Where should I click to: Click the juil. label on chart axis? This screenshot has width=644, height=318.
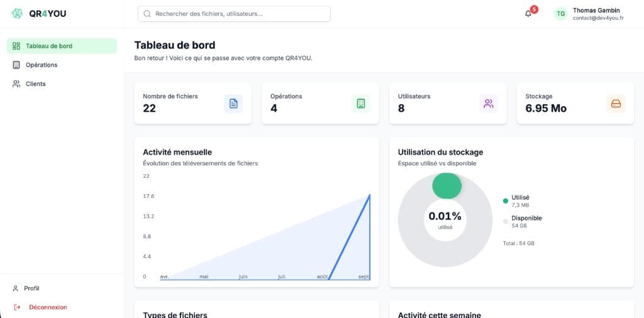(x=282, y=277)
